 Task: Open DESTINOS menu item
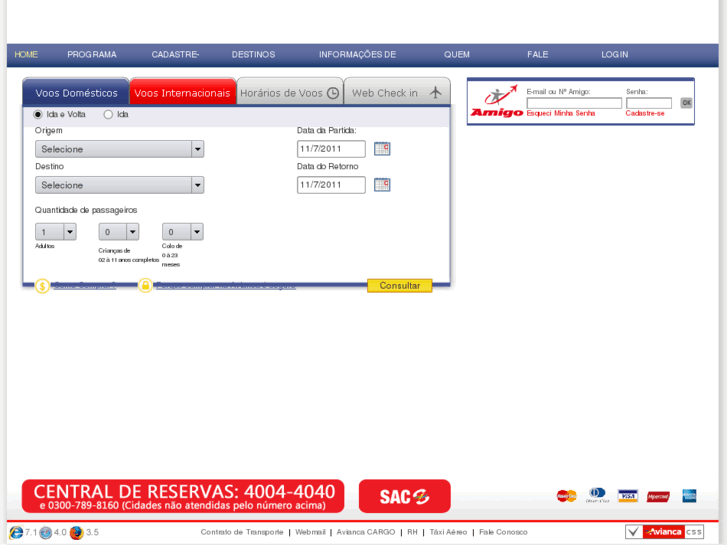coord(253,55)
